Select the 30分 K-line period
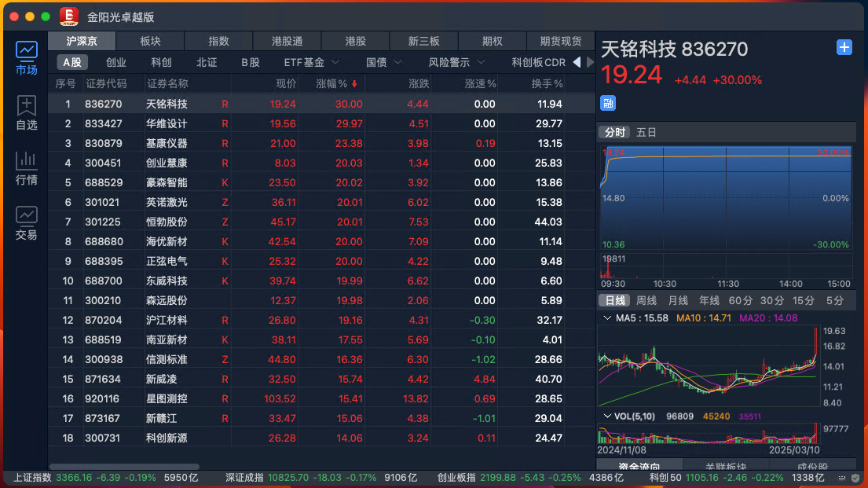The height and width of the screenshot is (488, 868). pyautogui.click(x=772, y=300)
